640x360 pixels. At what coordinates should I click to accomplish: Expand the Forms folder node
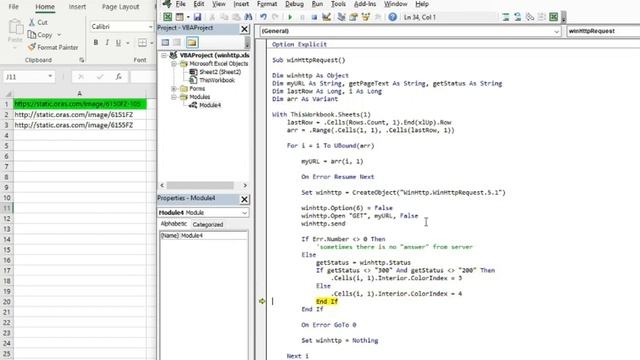click(174, 89)
